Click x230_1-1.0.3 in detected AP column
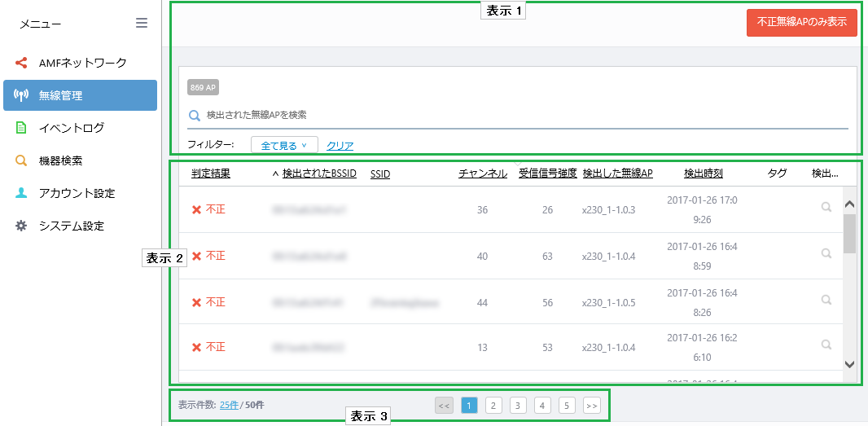 (608, 210)
